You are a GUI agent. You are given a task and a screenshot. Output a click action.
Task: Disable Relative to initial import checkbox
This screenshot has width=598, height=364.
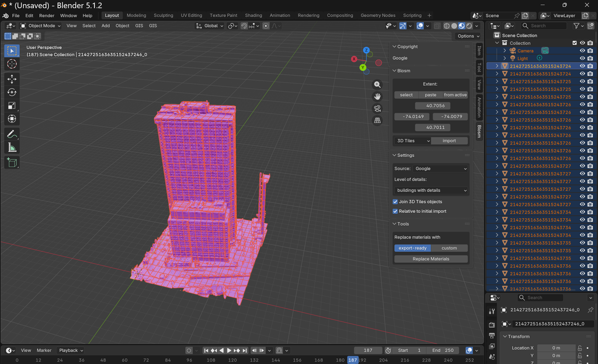(395, 211)
